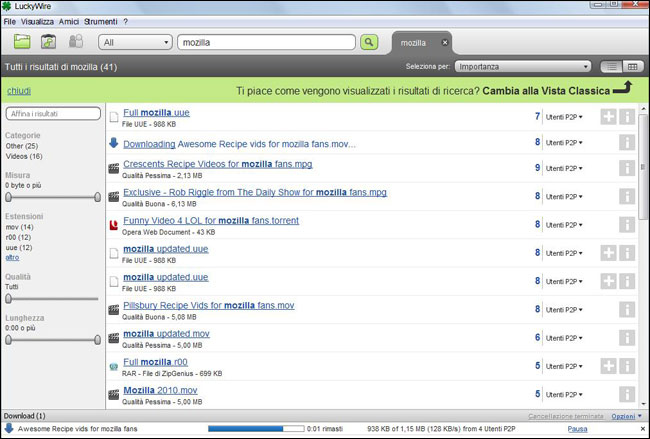Switch to table grid view layout
650x439 pixels.
pyautogui.click(x=631, y=67)
